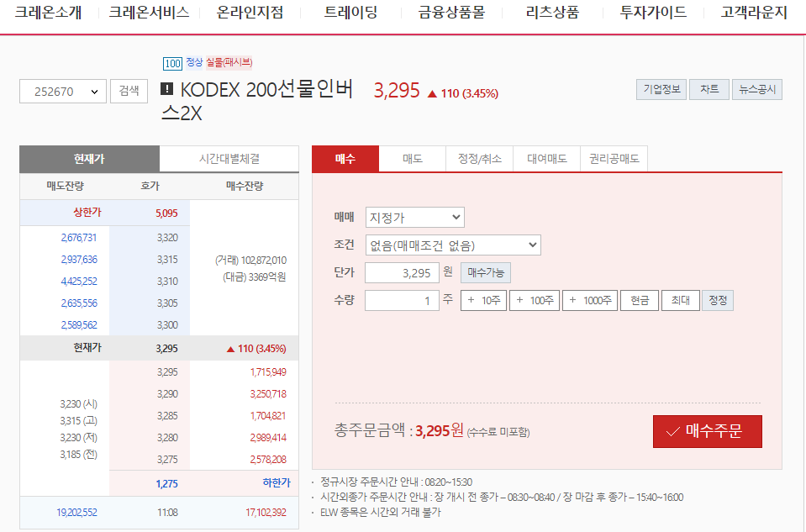The width and height of the screenshot is (806, 532).
Task: Select bid price 3,285
Action: pos(167,416)
